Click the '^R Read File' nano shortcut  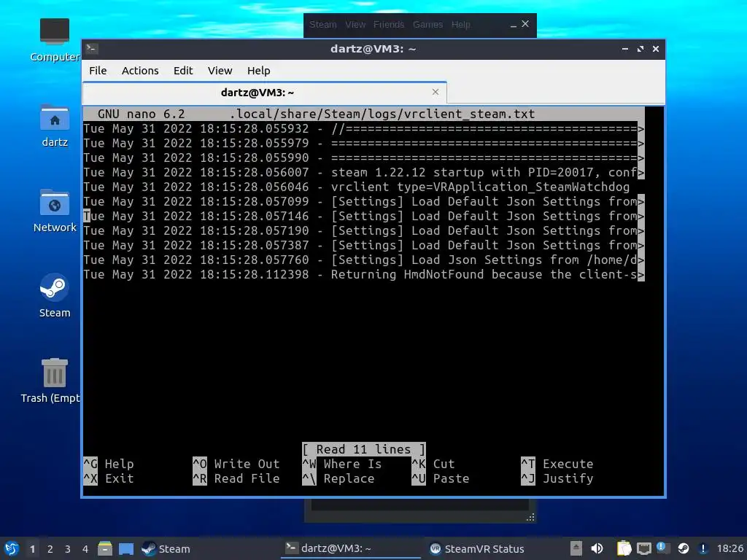pyautogui.click(x=236, y=478)
